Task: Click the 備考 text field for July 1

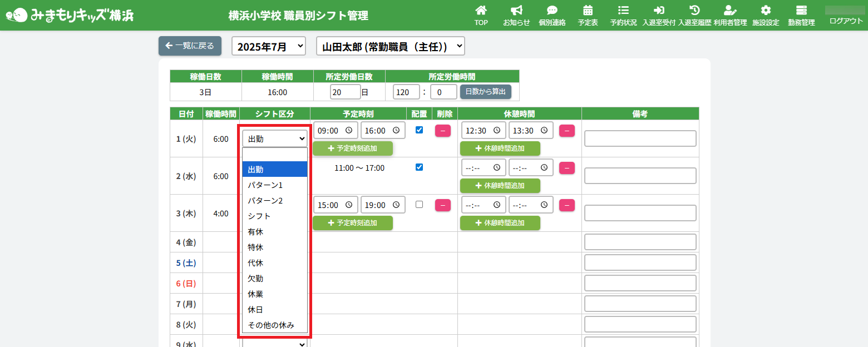Action: click(x=640, y=138)
